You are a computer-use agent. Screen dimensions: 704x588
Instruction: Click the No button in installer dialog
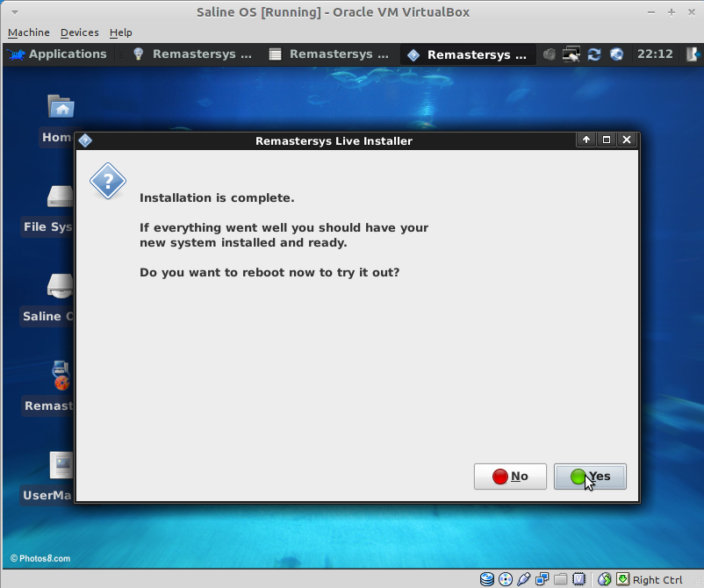510,477
